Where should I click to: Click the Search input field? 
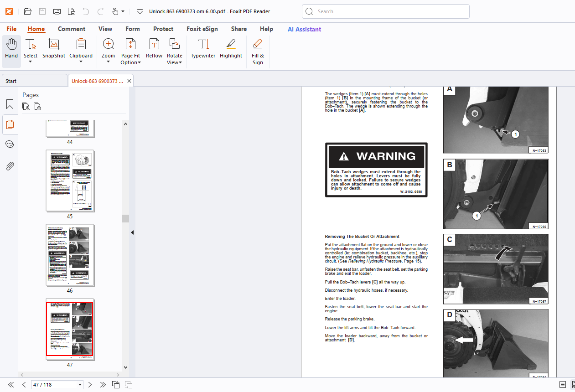pyautogui.click(x=386, y=11)
